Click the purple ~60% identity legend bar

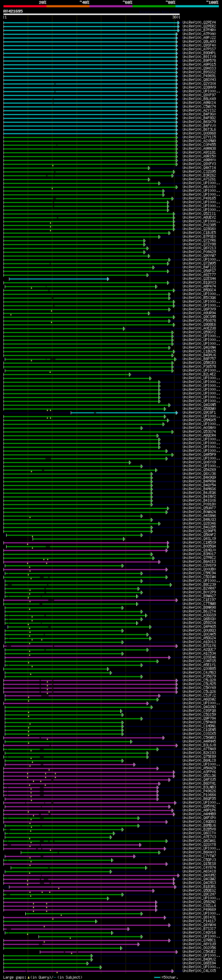pyautogui.click(x=111, y=6)
